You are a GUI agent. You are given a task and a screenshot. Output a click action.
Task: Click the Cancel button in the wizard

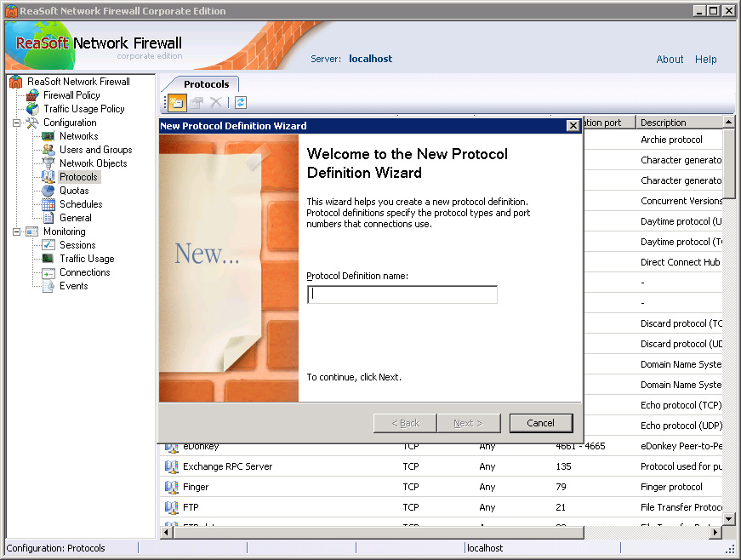click(x=540, y=423)
